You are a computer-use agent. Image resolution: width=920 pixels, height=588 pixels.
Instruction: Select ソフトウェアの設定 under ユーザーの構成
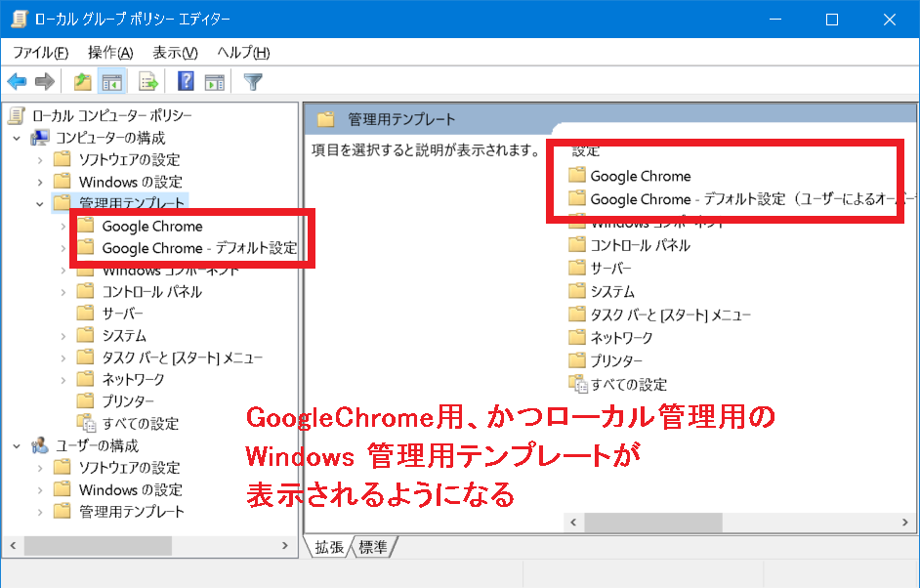[x=130, y=468]
